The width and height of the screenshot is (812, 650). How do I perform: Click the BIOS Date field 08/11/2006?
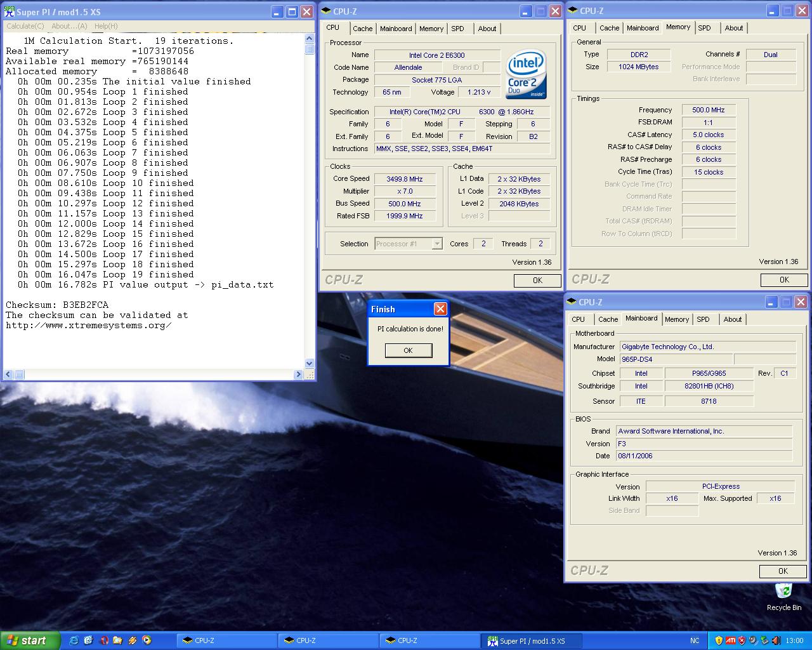coord(704,456)
